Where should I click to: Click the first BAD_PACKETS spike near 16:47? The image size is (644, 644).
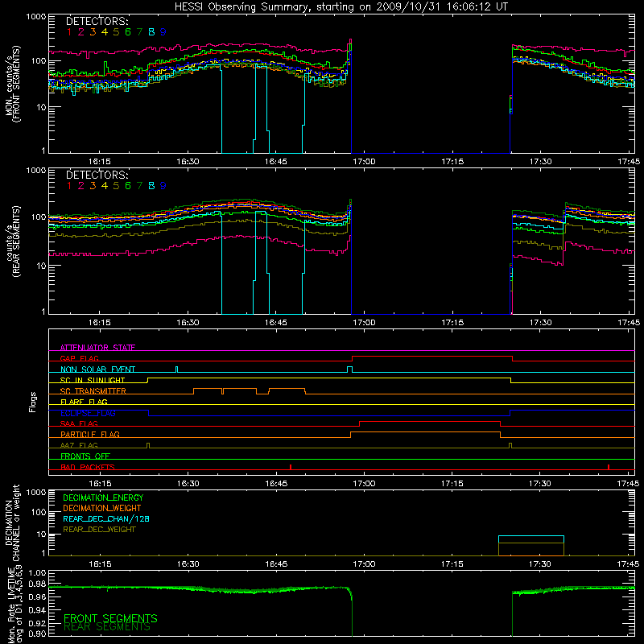(291, 467)
